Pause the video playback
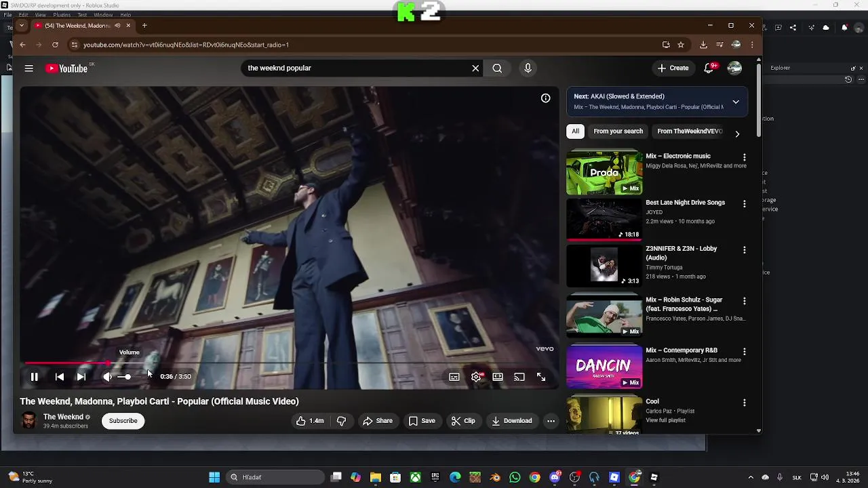 34,377
